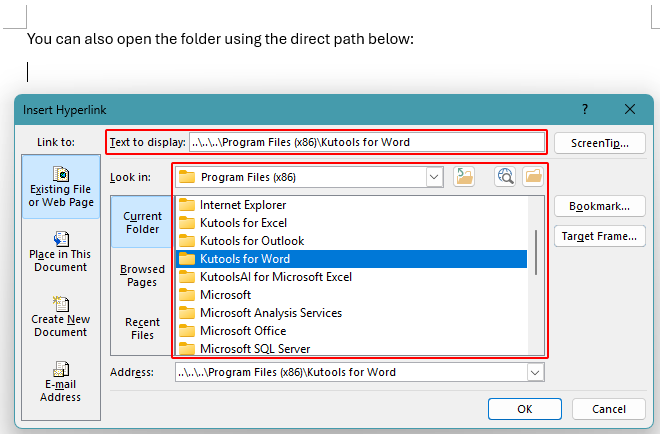Open the Look in dropdown arrow
This screenshot has width=660, height=434.
(434, 177)
